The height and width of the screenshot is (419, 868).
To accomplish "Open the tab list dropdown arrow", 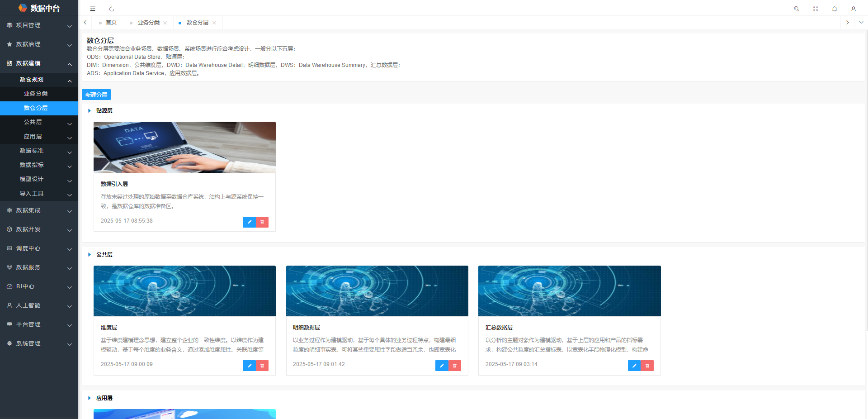I will (861, 22).
